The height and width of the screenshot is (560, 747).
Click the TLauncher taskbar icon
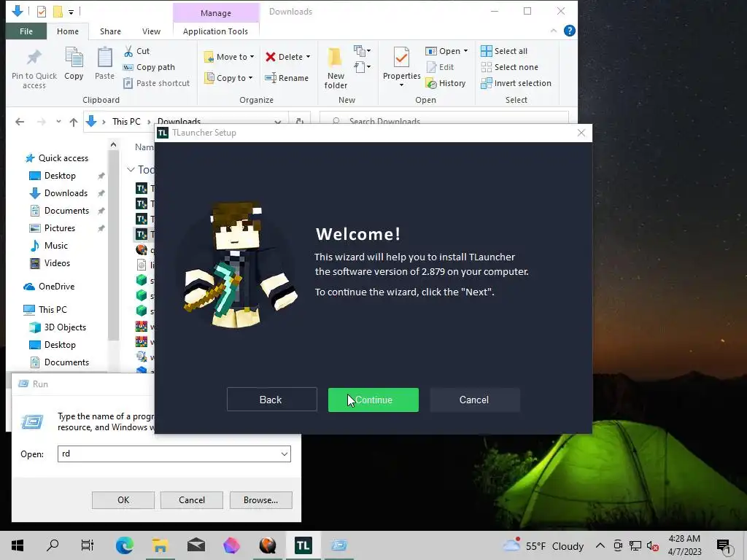click(303, 545)
